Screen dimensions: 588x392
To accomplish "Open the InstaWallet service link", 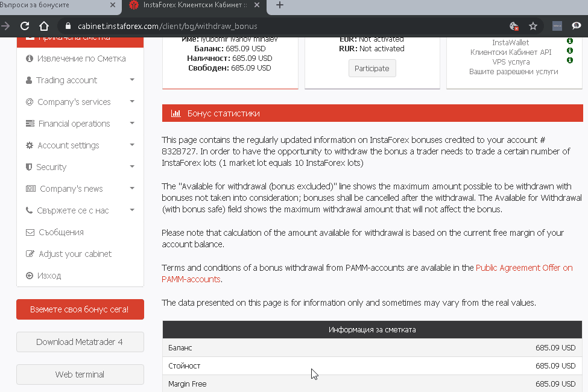I will 510,42.
